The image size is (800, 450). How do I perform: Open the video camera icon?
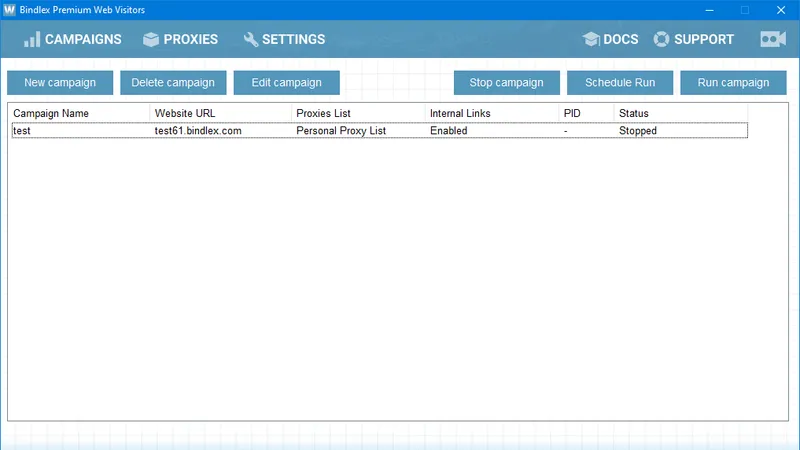click(773, 39)
